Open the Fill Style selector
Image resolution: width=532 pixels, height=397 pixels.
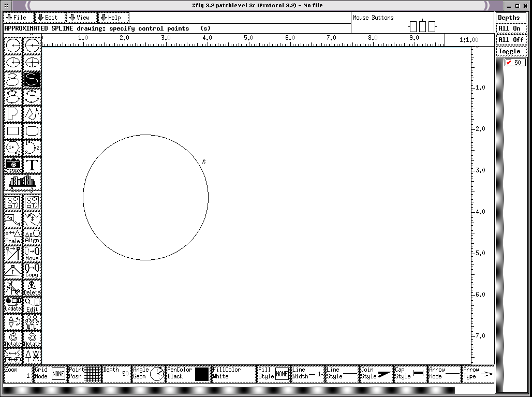coord(273,374)
